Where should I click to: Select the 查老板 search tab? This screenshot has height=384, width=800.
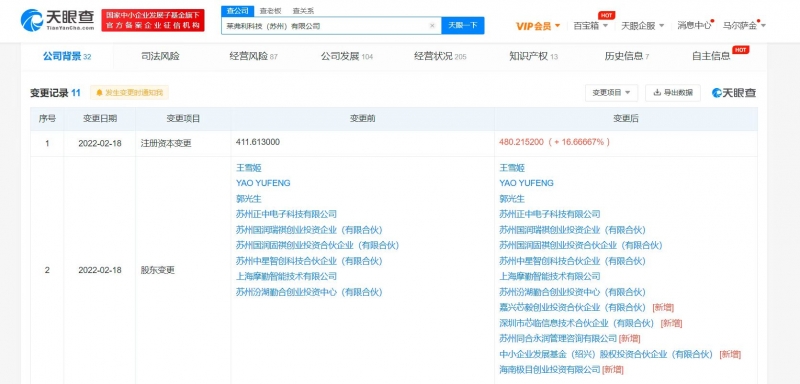coord(270,11)
